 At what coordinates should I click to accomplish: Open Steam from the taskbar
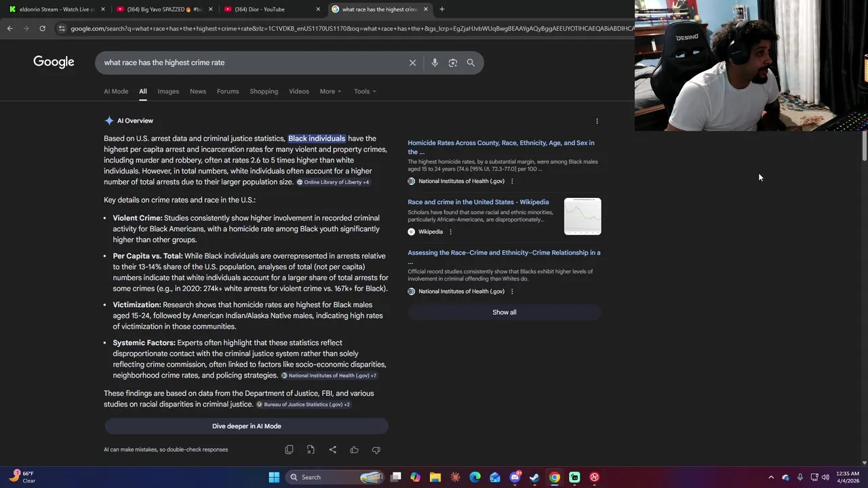534,477
